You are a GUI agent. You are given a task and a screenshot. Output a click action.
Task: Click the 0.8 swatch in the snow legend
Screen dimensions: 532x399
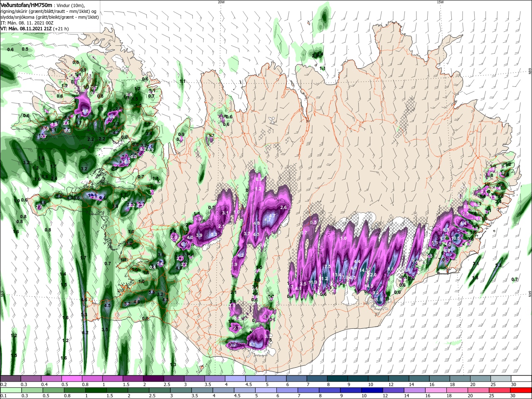pos(92,378)
